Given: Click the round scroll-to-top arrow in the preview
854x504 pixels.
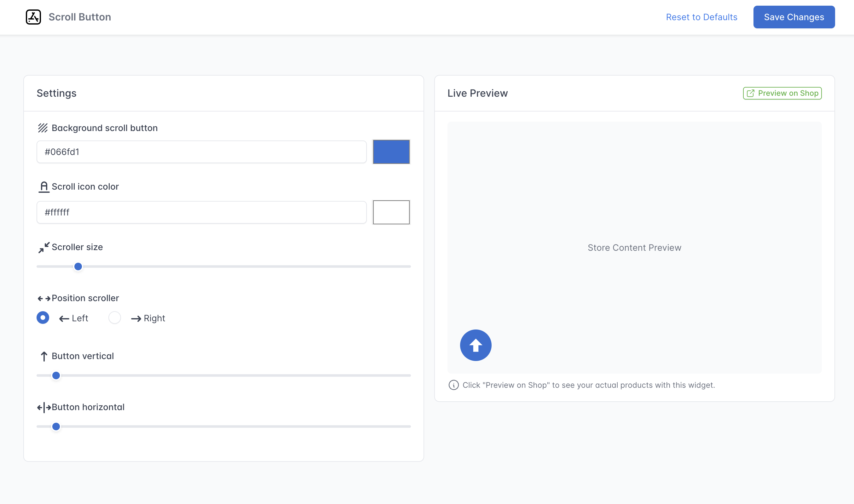Looking at the screenshot, I should 476,345.
